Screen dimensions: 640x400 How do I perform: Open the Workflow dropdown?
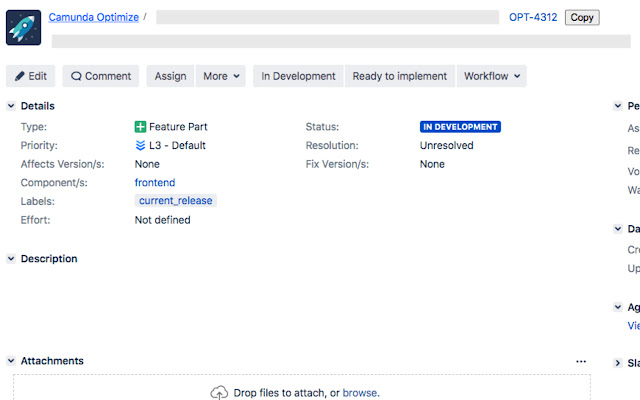pos(491,76)
